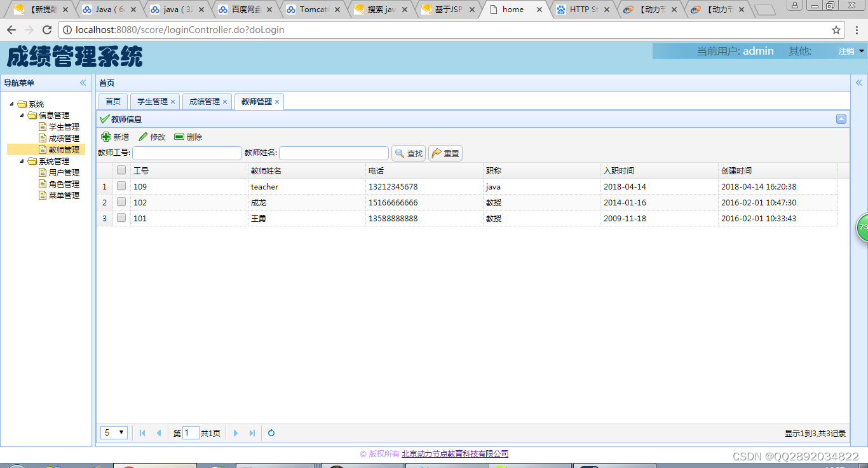The height and width of the screenshot is (468, 868).
Task: Switch to the Tomcat browser tab
Action: pyautogui.click(x=315, y=10)
